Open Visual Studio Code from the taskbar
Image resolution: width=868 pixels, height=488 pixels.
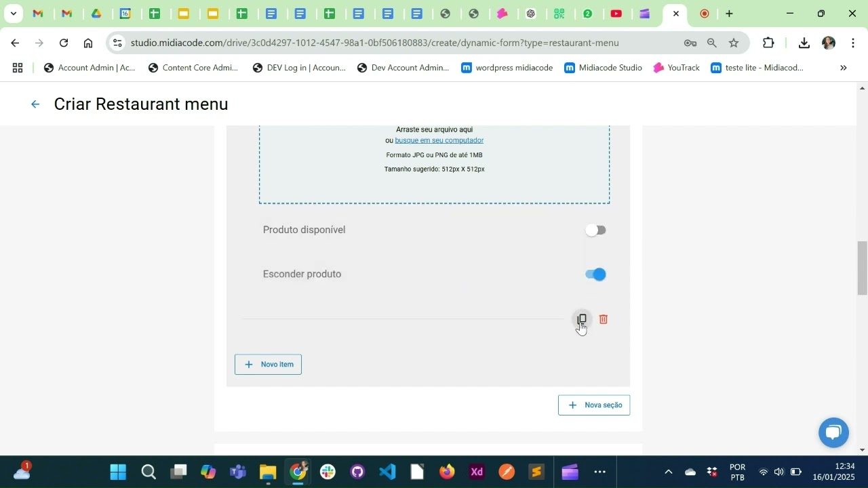(387, 472)
